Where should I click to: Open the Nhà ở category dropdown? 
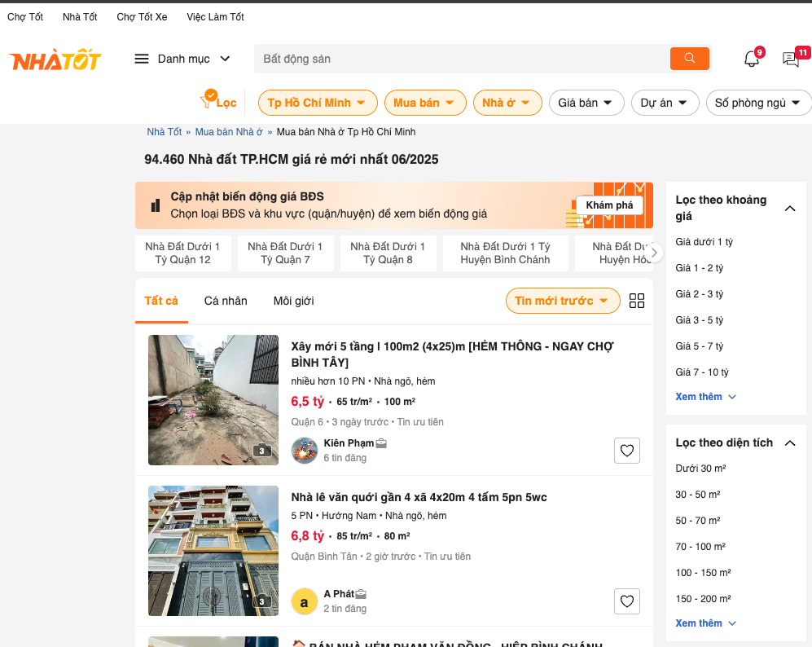507,103
